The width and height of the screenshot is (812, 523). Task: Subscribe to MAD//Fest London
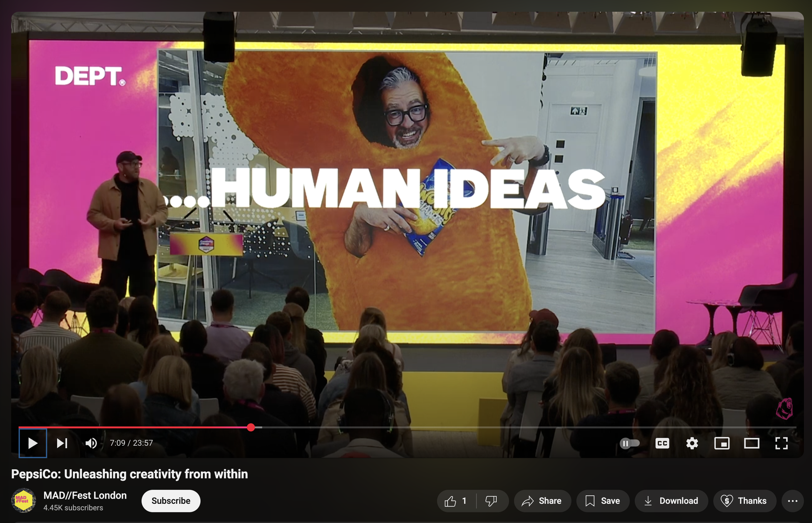(171, 501)
